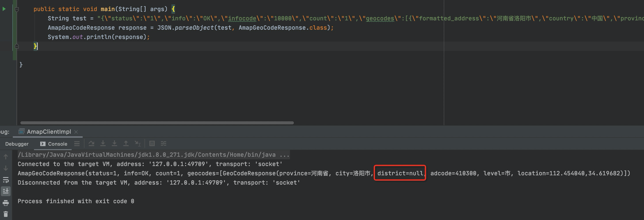Open the console hamburger options menu

click(x=77, y=143)
